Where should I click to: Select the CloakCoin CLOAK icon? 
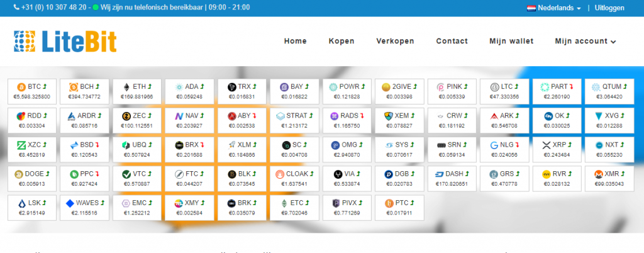pos(280,174)
